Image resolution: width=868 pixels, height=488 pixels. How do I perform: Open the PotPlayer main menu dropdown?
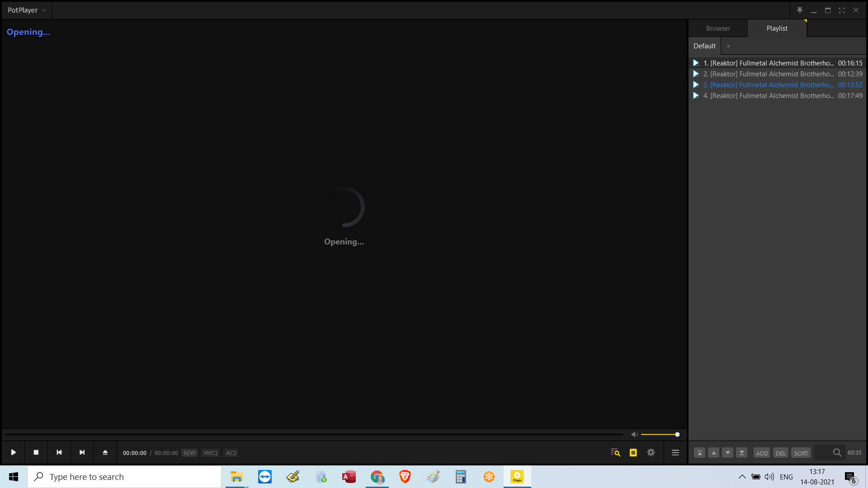click(27, 10)
